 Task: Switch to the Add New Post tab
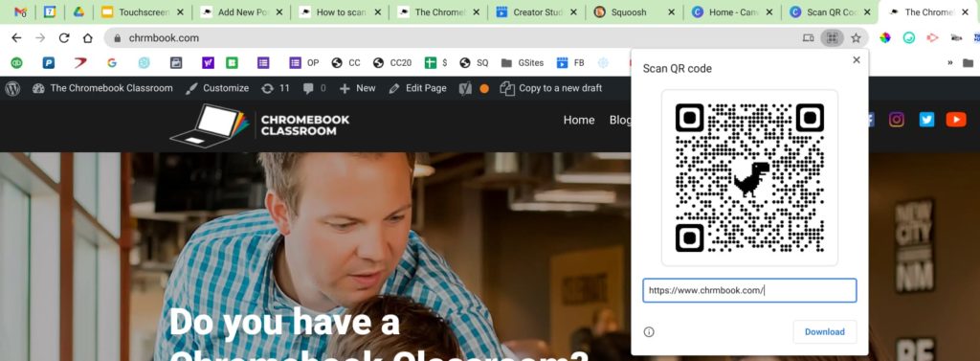pyautogui.click(x=242, y=11)
